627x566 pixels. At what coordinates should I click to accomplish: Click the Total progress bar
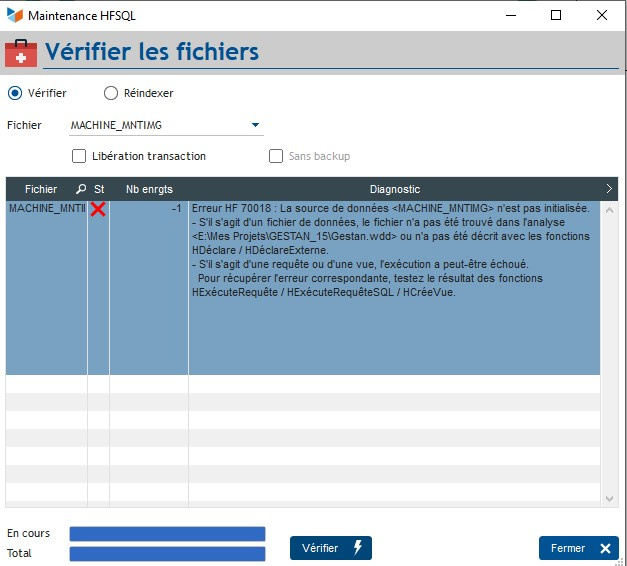click(x=167, y=553)
